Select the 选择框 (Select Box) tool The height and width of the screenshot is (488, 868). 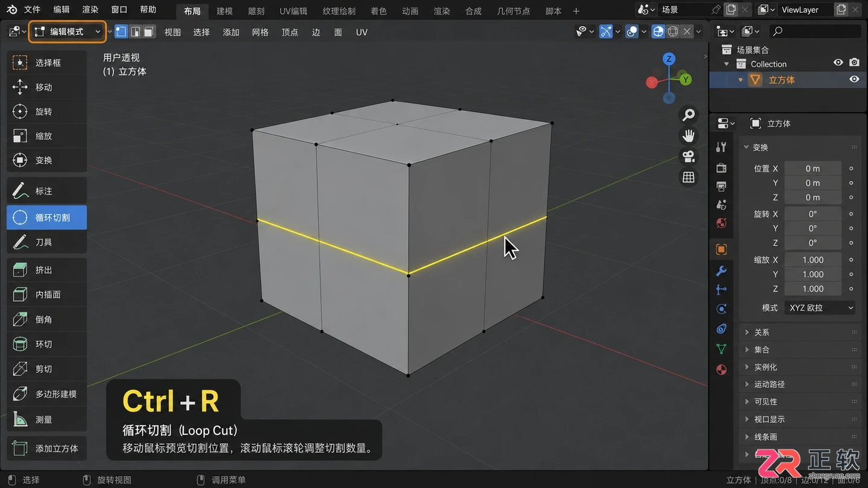(x=46, y=63)
